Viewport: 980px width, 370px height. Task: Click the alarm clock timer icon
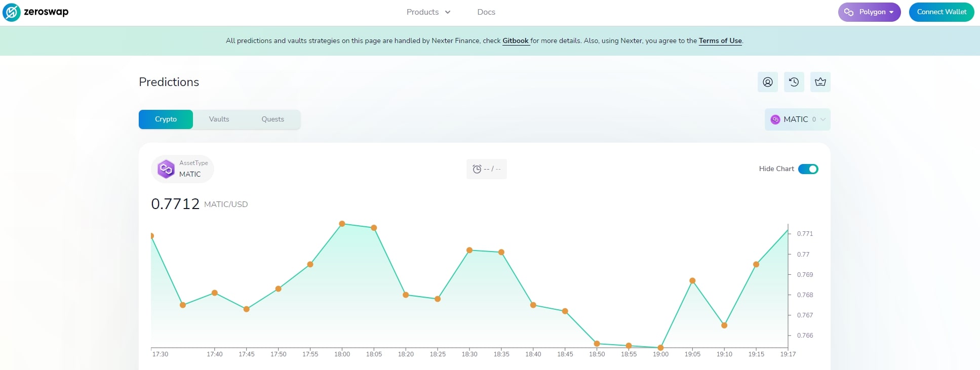(477, 169)
